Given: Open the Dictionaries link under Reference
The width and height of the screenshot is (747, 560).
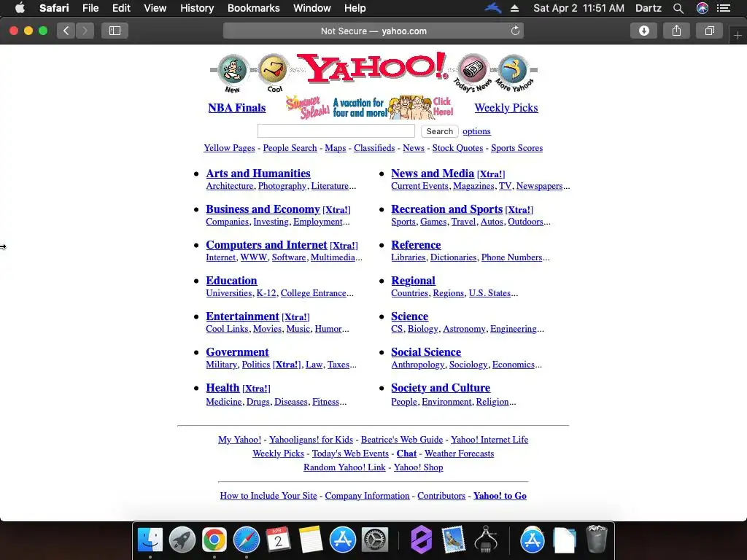Looking at the screenshot, I should (453, 257).
